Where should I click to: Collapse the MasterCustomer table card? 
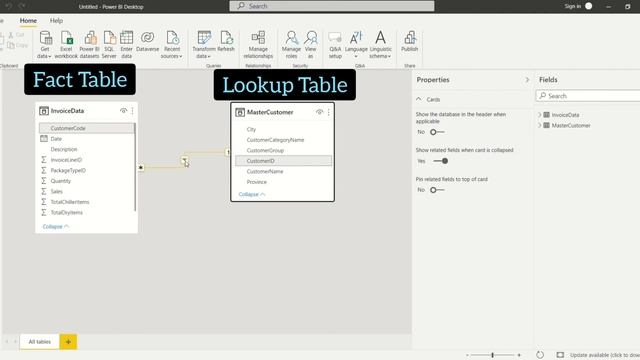tap(252, 194)
